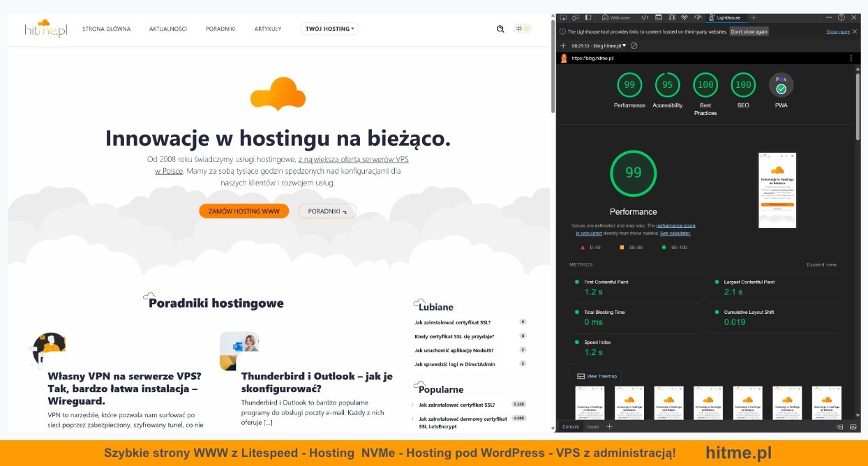The image size is (868, 466).
Task: Click the Don't show again button
Action: (x=749, y=31)
